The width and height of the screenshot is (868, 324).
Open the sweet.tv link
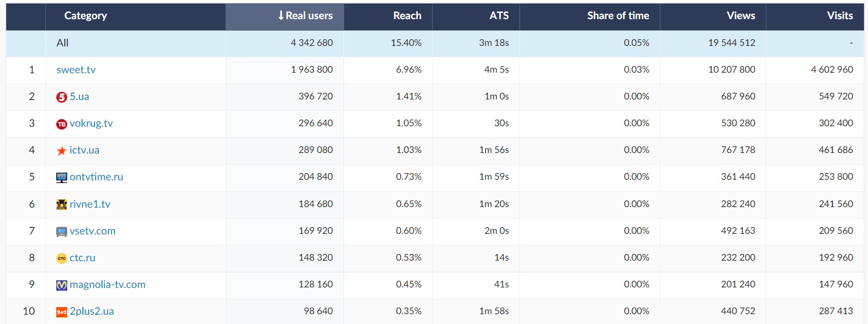[x=76, y=70]
